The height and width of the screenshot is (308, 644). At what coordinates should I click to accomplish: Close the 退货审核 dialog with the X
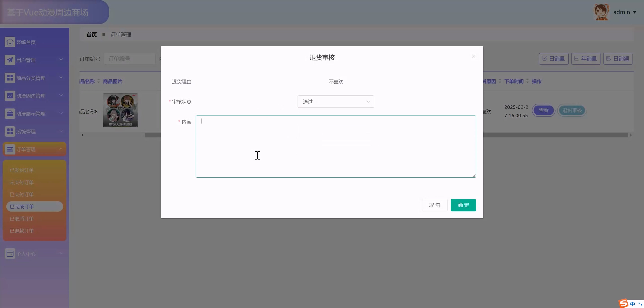473,56
